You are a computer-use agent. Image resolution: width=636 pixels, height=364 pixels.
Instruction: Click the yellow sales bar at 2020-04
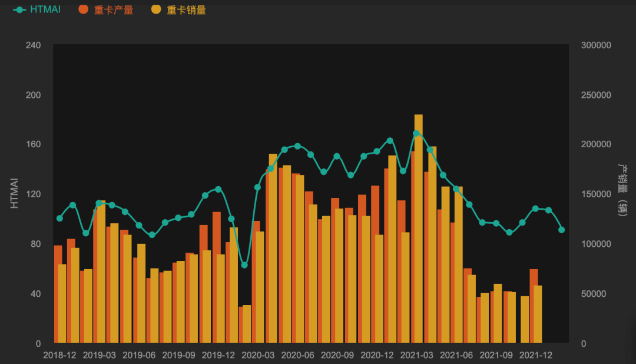(273, 248)
